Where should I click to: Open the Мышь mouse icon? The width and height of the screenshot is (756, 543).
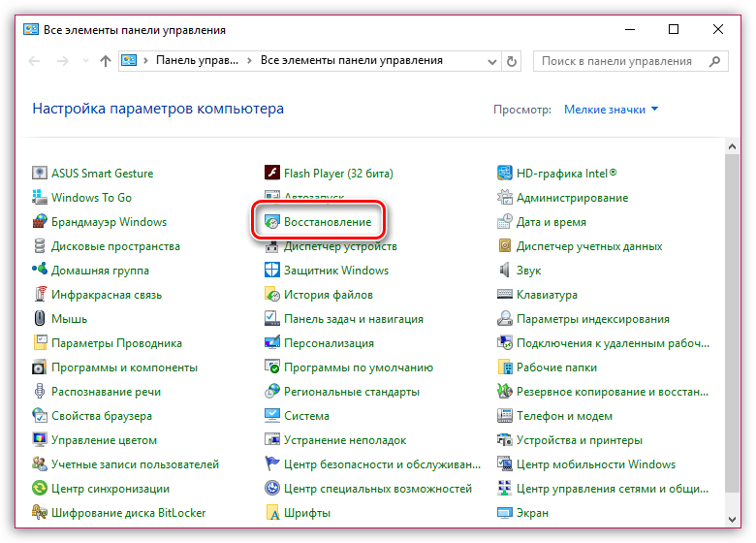click(x=40, y=319)
